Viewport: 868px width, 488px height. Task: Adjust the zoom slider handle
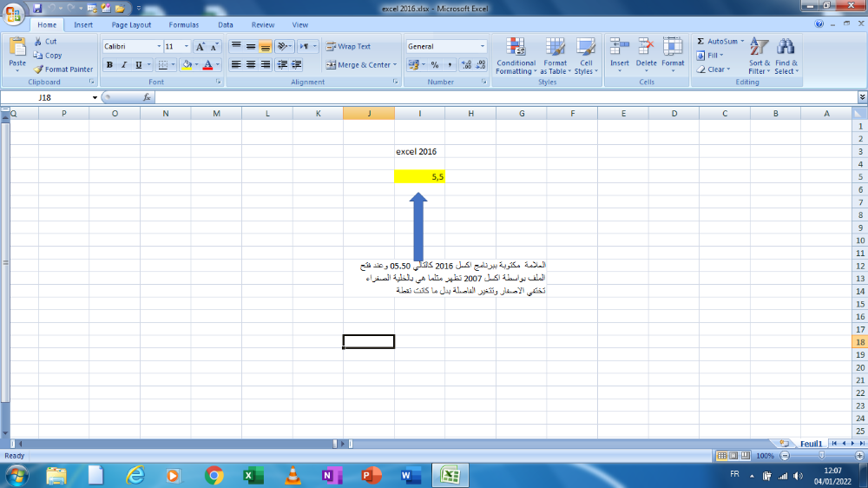(821, 455)
